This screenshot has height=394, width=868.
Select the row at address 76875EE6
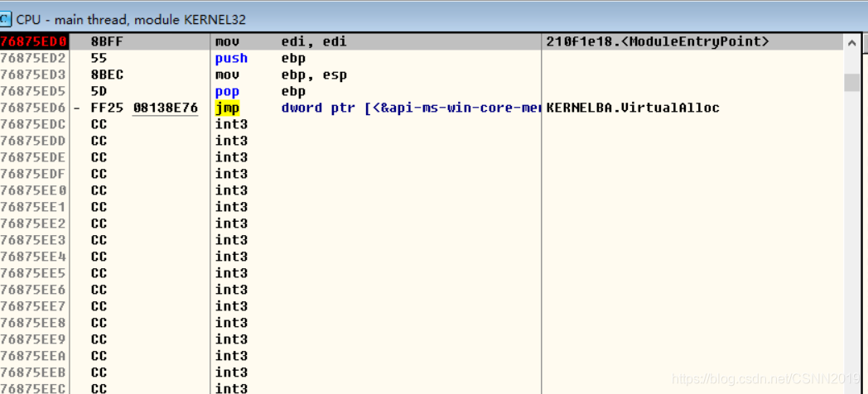422,290
